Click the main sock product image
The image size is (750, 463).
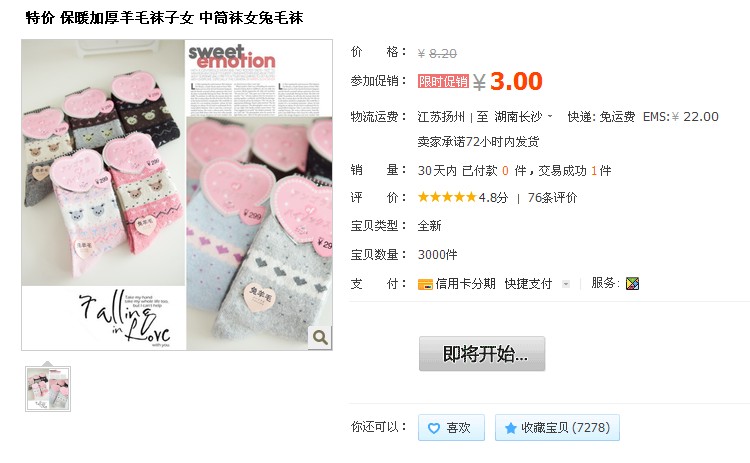point(177,195)
